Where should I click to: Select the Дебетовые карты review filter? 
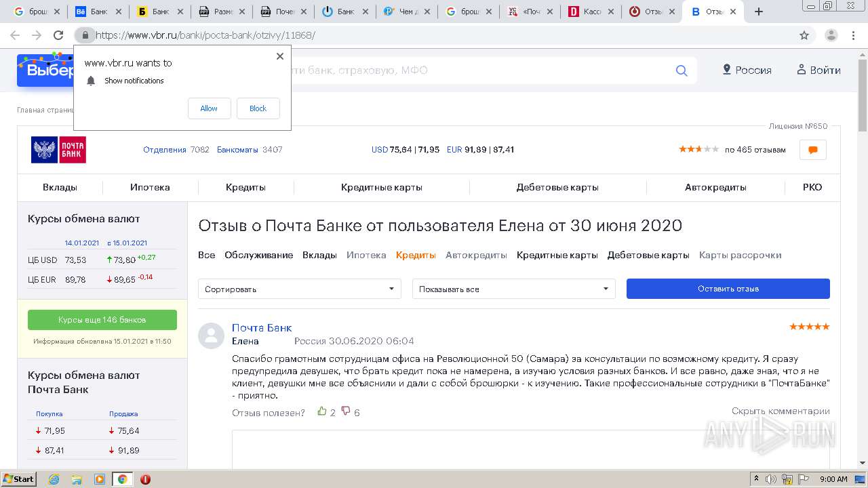(648, 255)
